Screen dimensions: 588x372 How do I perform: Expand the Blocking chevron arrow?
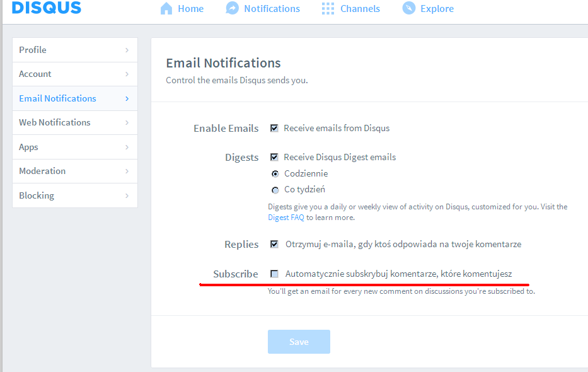click(x=127, y=195)
